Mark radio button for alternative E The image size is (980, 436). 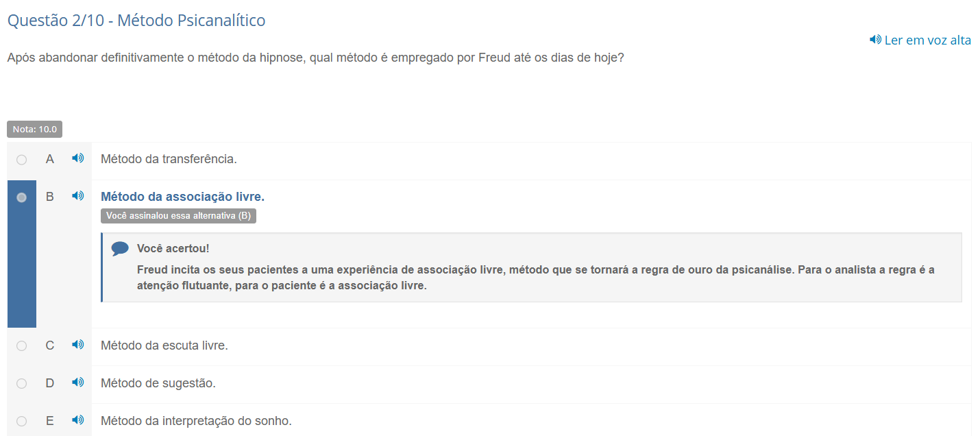pos(22,422)
